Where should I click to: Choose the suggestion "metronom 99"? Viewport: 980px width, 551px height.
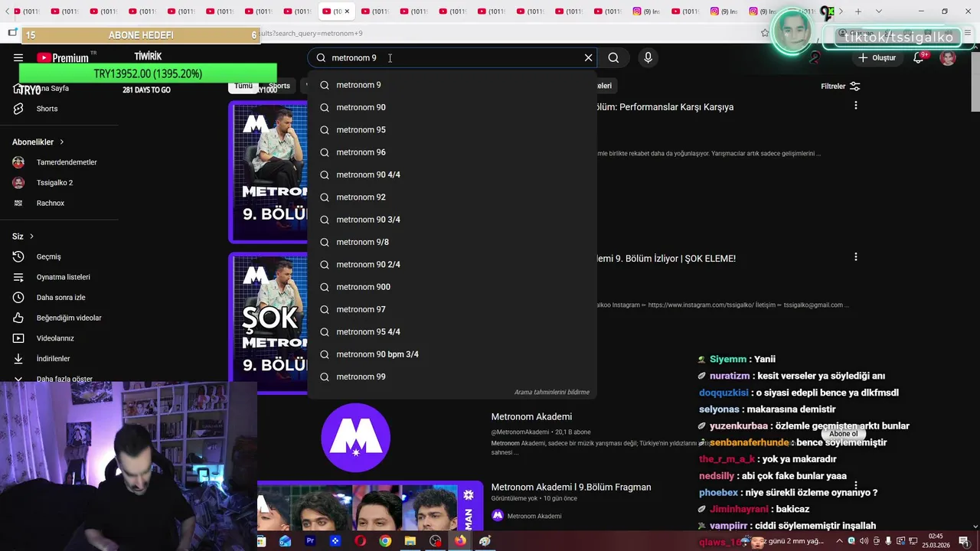tap(452, 377)
